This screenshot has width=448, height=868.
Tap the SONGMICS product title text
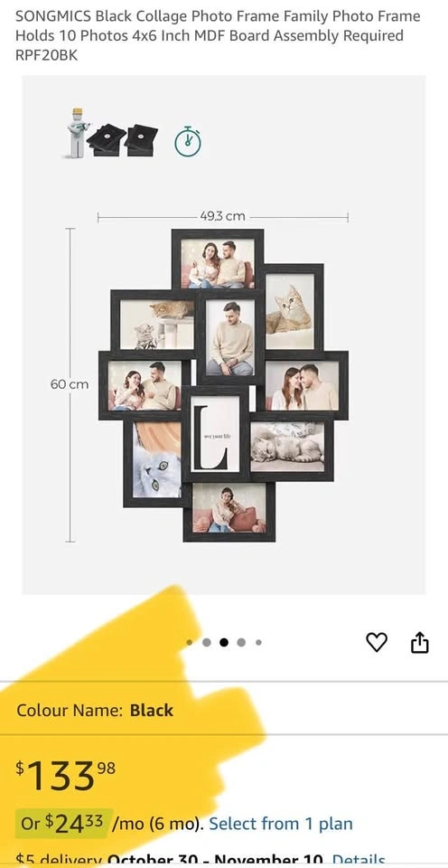[218, 36]
